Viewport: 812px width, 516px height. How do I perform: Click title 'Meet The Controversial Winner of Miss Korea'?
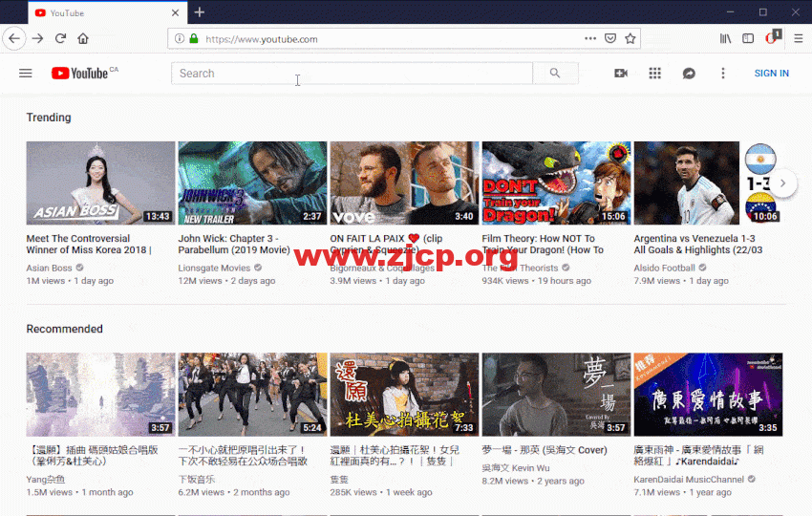click(x=89, y=244)
